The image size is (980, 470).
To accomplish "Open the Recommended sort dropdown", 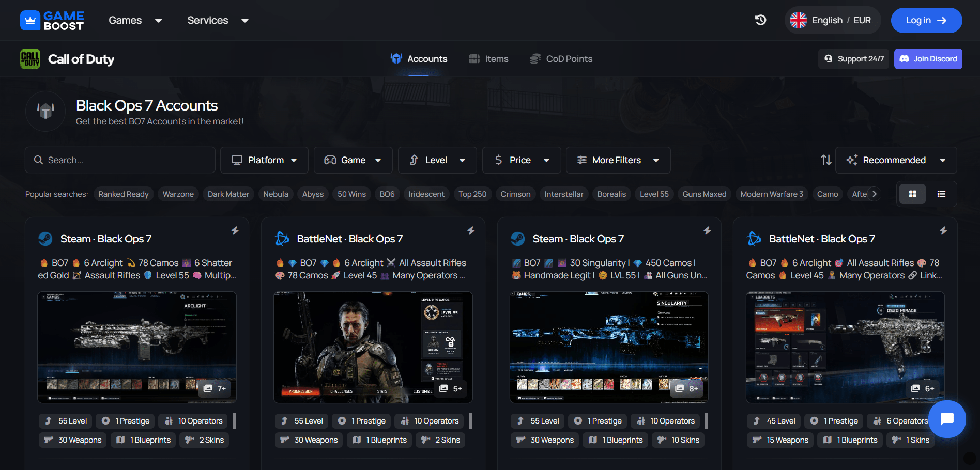I will [896, 160].
